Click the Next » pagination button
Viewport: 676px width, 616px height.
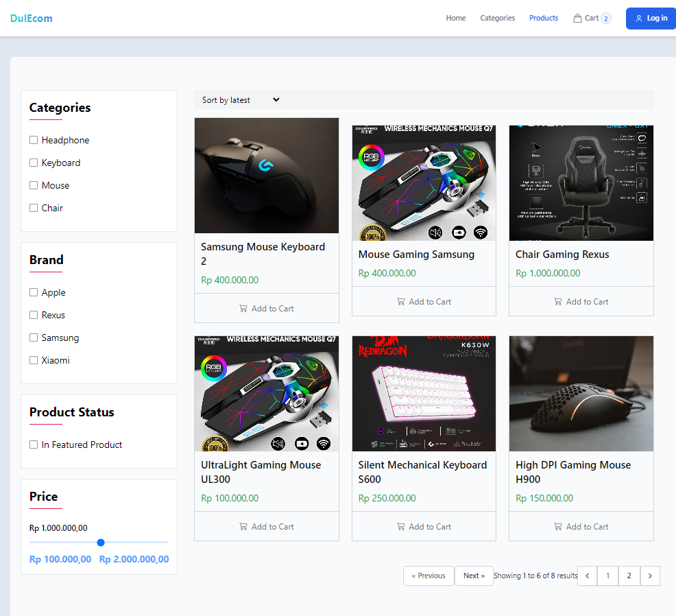(474, 576)
